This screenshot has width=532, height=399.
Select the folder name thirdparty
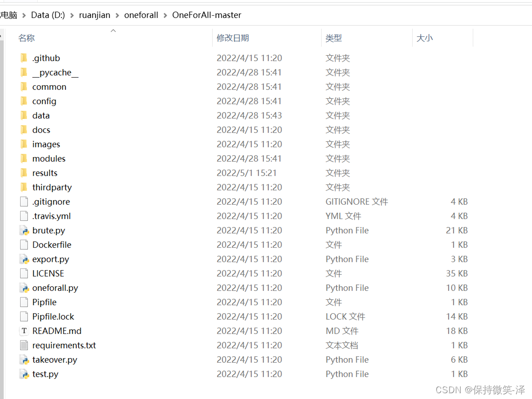[52, 187]
